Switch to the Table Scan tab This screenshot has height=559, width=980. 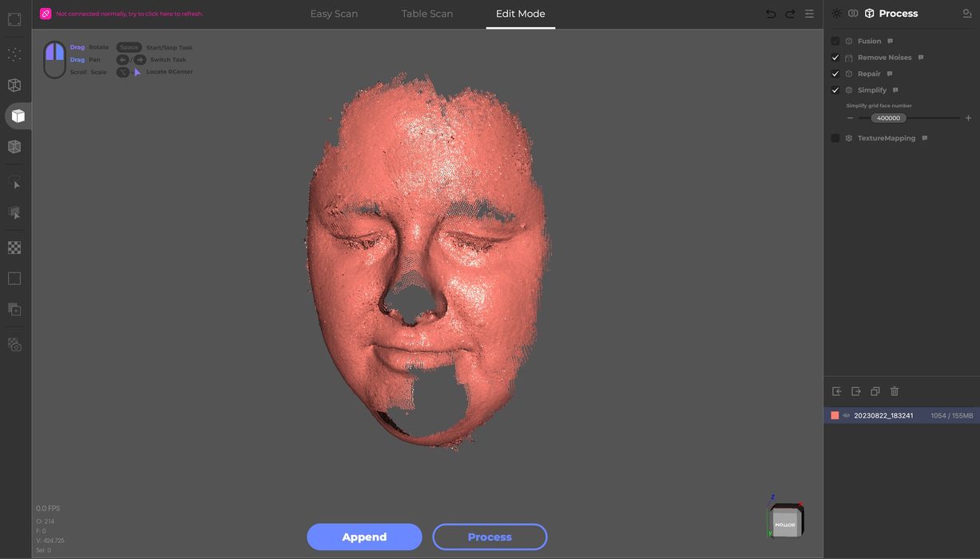pyautogui.click(x=427, y=14)
